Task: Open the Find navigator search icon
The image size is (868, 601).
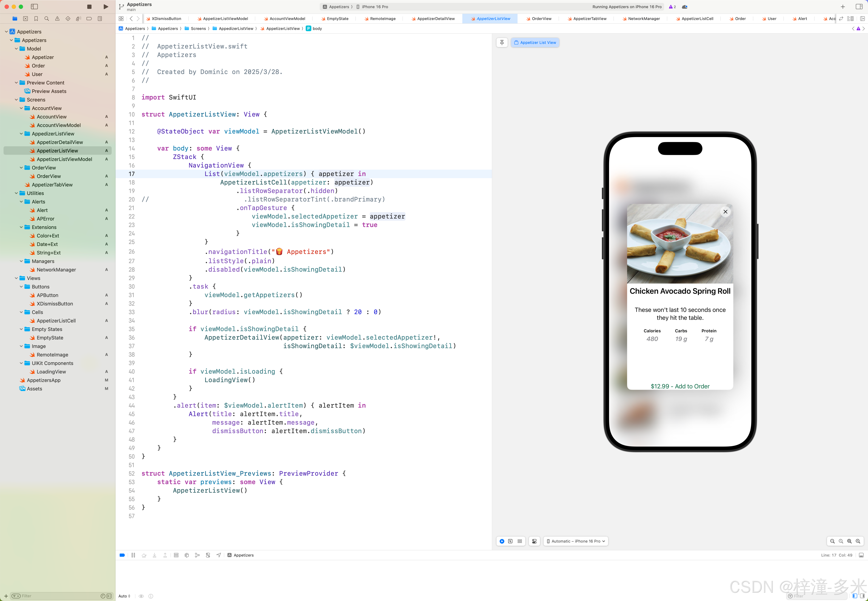Action: 47,18
